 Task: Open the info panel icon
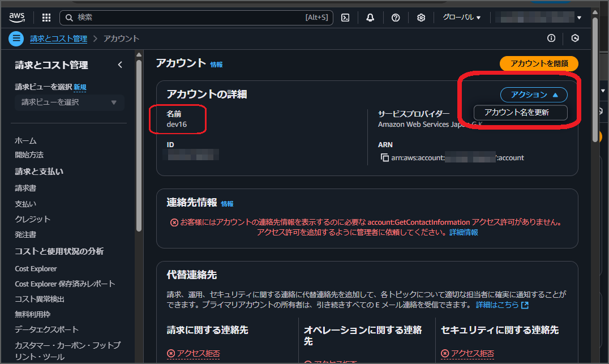point(551,38)
